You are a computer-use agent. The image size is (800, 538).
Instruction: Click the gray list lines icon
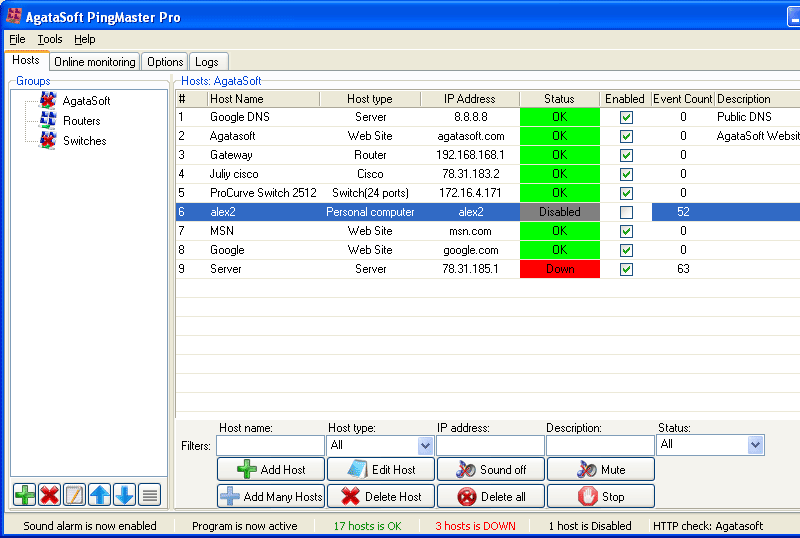[149, 494]
